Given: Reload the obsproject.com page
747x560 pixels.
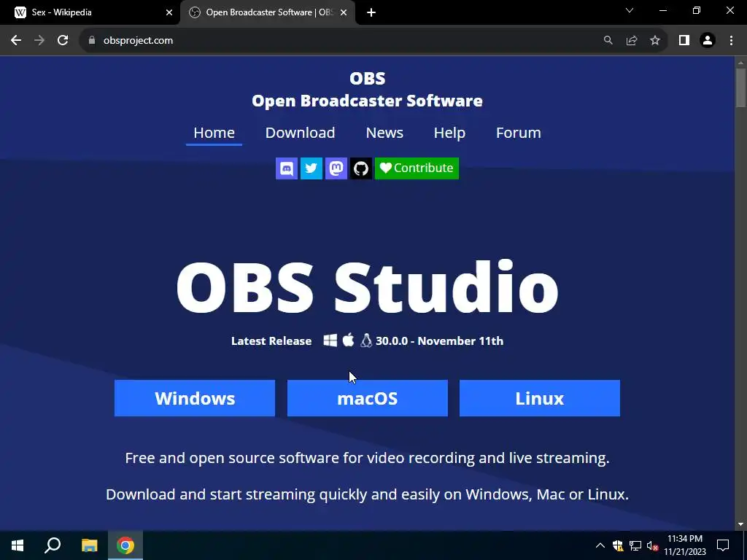Looking at the screenshot, I should pos(63,41).
